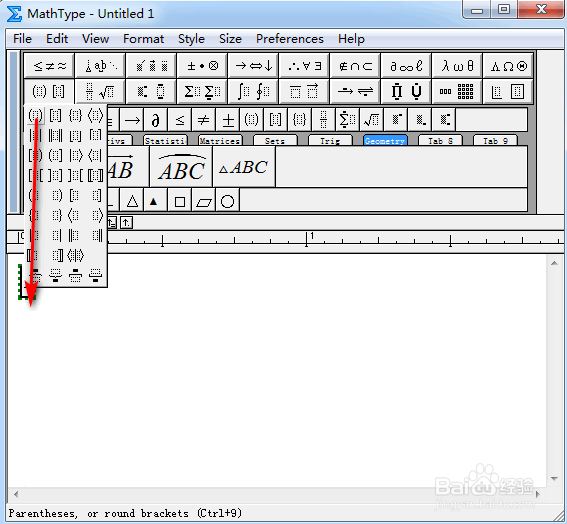Open labeled arrow templates palette
The image size is (567, 524).
click(x=355, y=91)
